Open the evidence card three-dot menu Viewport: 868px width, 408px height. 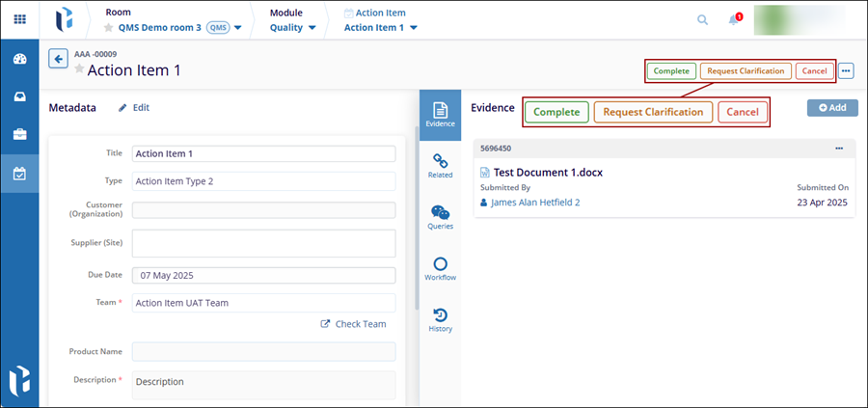[x=838, y=149]
